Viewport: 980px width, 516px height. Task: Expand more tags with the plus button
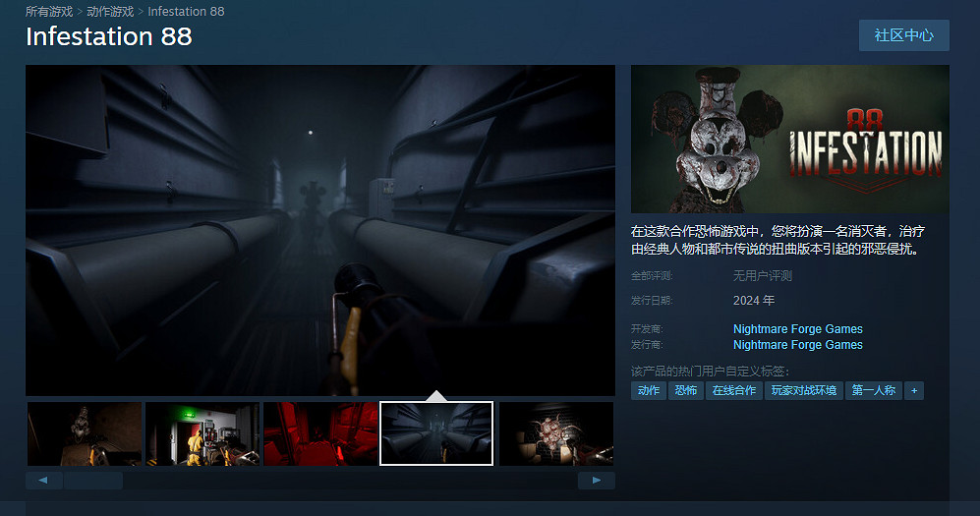pos(914,390)
